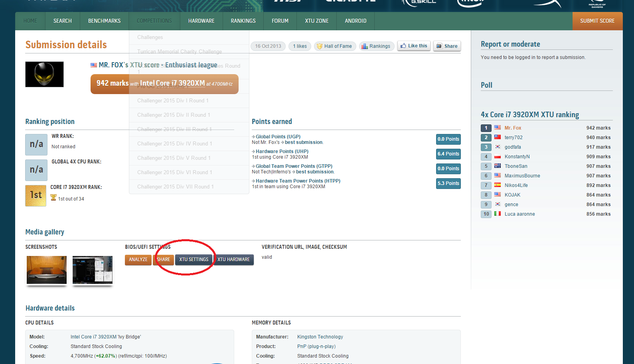634x364 pixels.
Task: Click the Share button
Action: coord(447,46)
